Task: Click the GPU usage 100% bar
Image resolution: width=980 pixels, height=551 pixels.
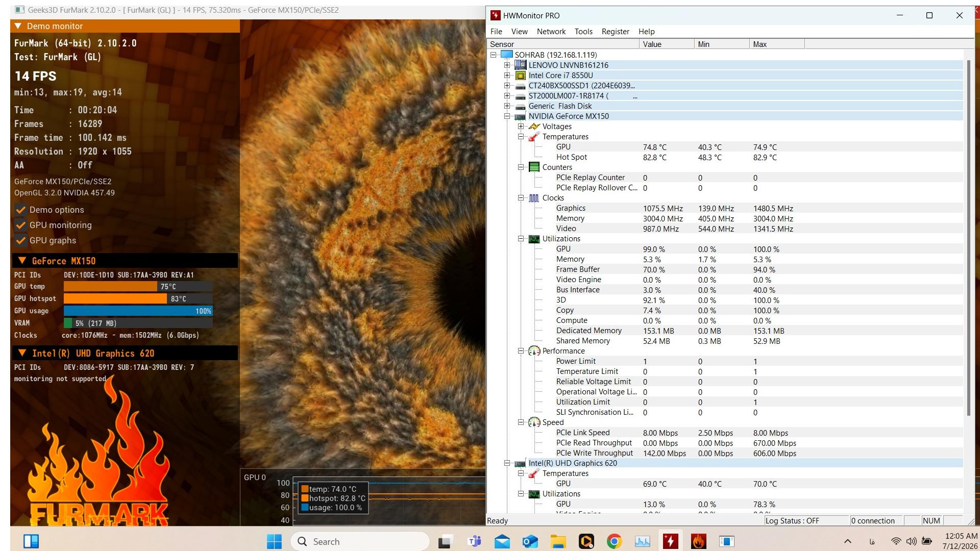Action: coord(138,311)
